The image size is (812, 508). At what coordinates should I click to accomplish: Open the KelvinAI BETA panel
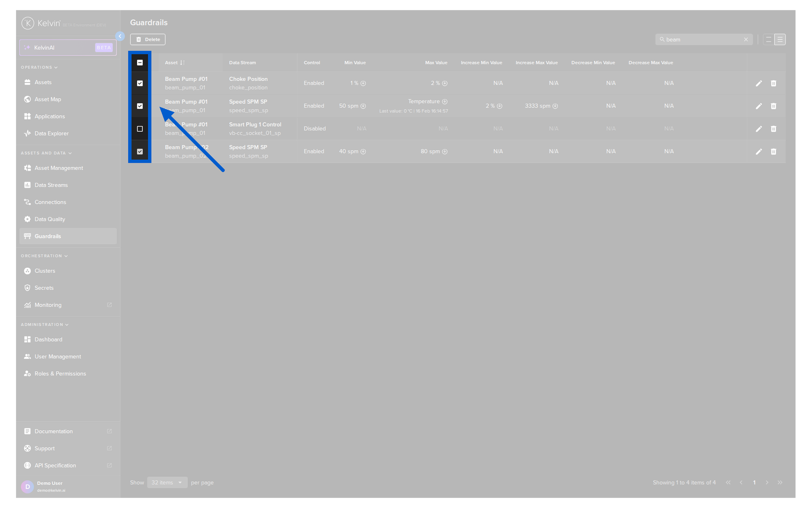[67, 47]
